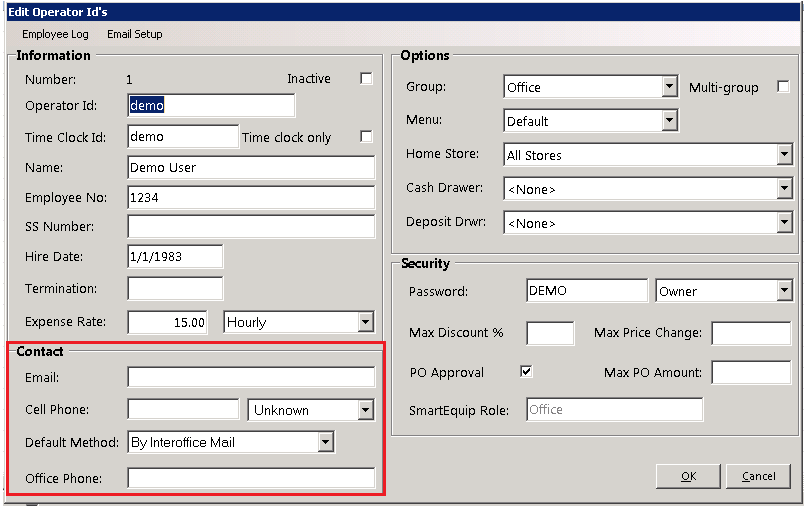Open the Home Store dropdown
Screen dimensions: 805x508
[x=784, y=155]
